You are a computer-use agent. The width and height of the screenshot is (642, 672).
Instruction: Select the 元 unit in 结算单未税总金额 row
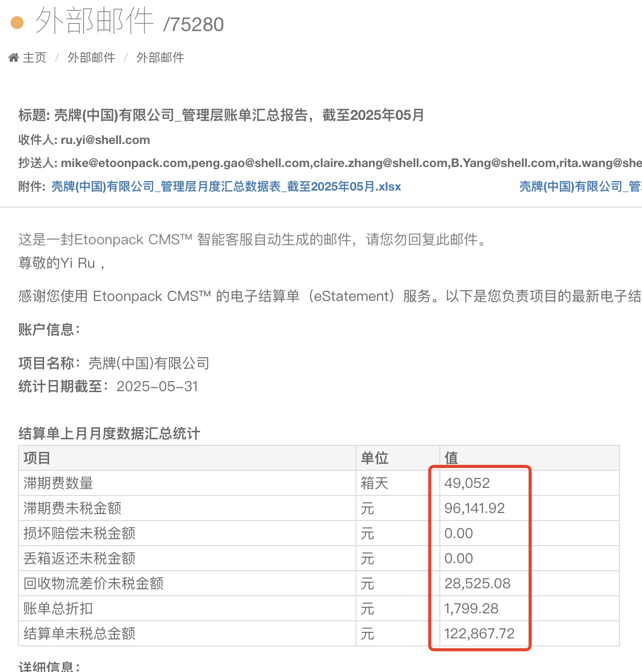pos(368,634)
